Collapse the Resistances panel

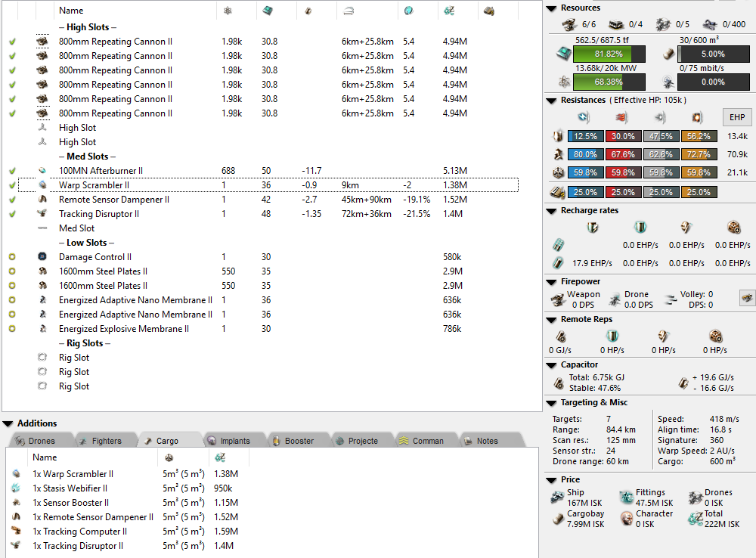551,101
